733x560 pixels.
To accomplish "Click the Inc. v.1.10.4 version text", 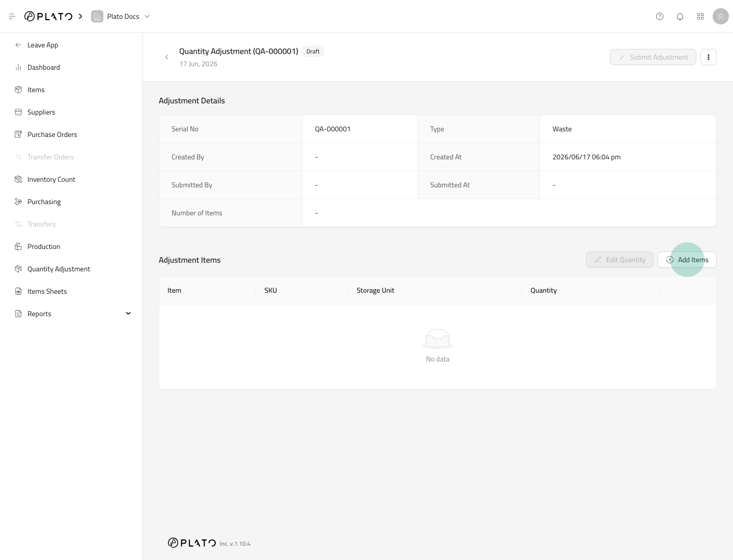I will (x=235, y=544).
